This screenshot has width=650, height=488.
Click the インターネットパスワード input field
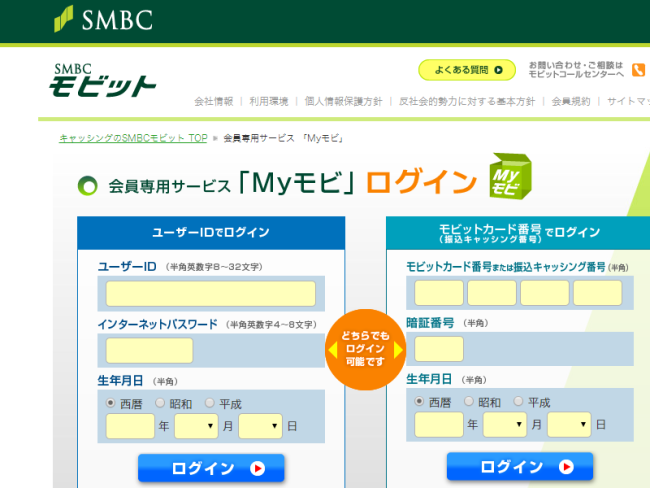point(149,350)
